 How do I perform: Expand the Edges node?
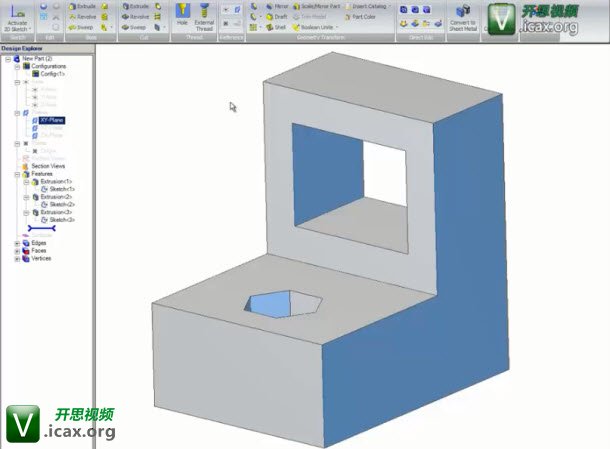click(x=17, y=244)
